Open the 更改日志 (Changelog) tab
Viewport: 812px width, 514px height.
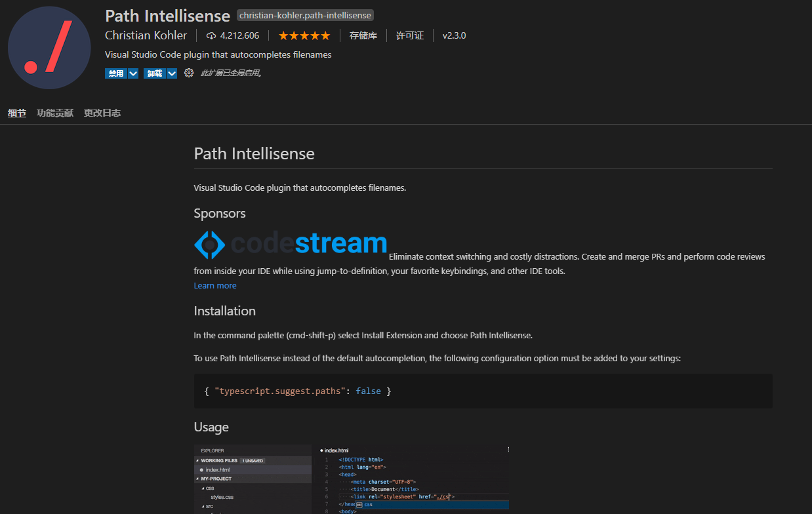pyautogui.click(x=102, y=113)
